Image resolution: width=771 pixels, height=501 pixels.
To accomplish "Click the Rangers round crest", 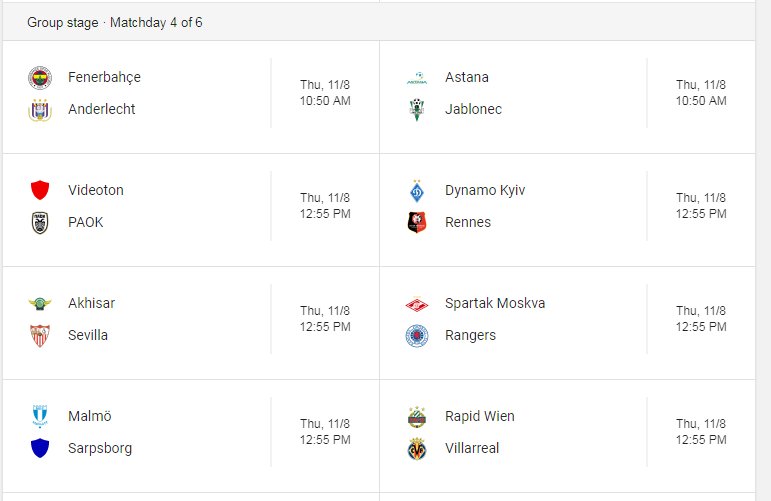I will (x=417, y=336).
